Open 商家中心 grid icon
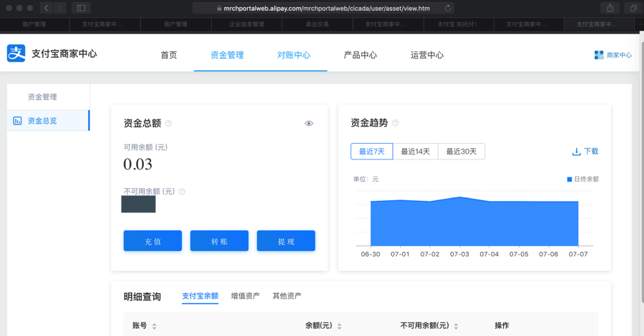The height and width of the screenshot is (336, 644). [x=599, y=55]
